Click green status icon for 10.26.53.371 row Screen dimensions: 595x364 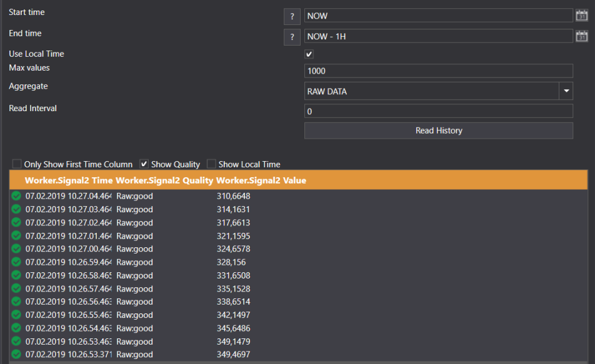16,355
